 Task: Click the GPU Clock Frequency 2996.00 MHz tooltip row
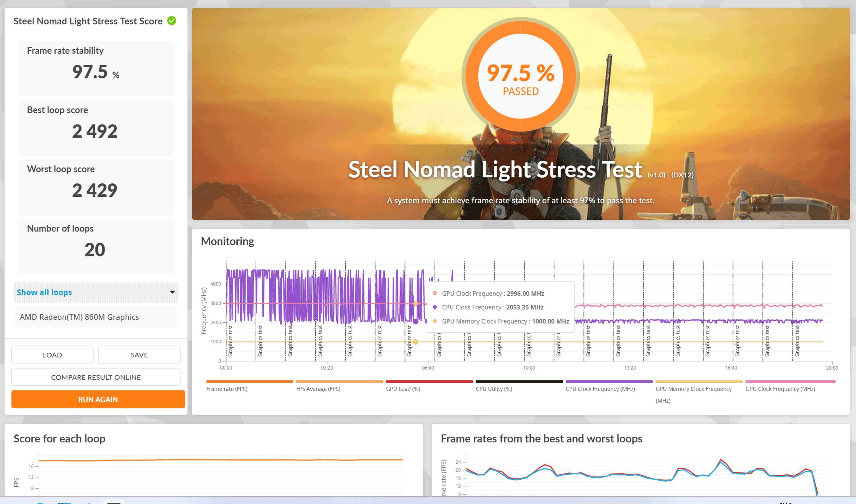[x=489, y=294]
